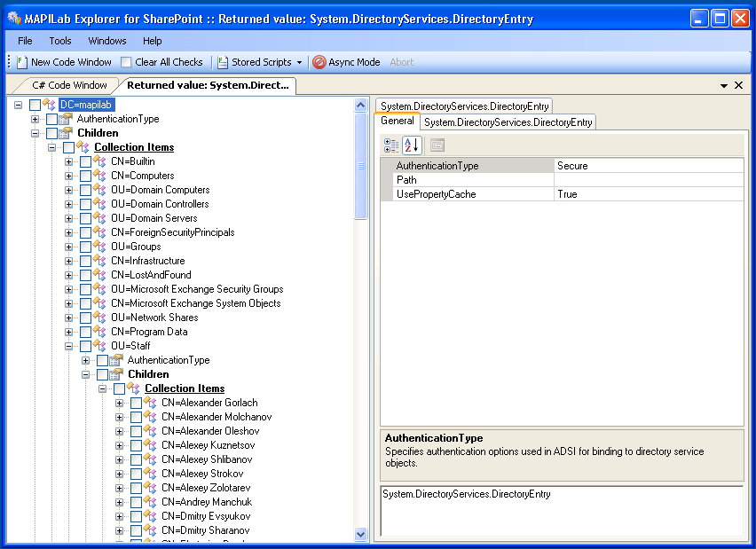Check the CN=Microsoft Exchange System Objects checkbox

coord(85,303)
